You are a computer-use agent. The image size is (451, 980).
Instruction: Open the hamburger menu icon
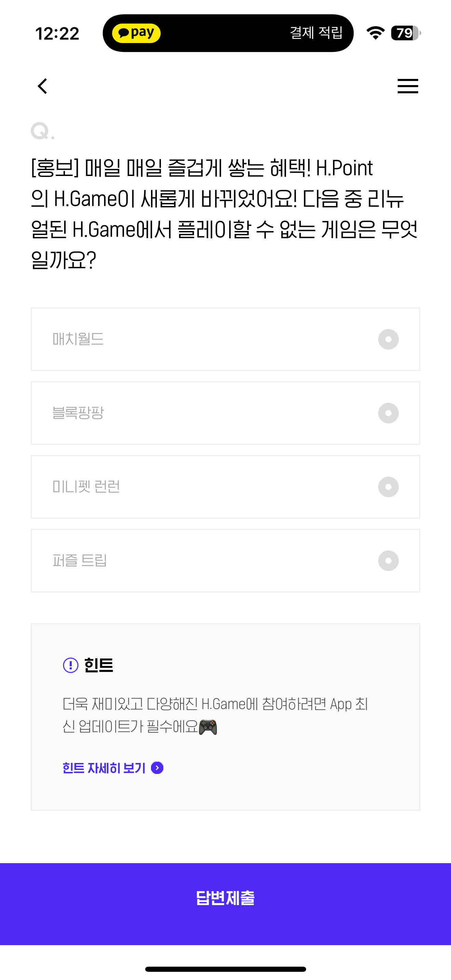point(408,86)
